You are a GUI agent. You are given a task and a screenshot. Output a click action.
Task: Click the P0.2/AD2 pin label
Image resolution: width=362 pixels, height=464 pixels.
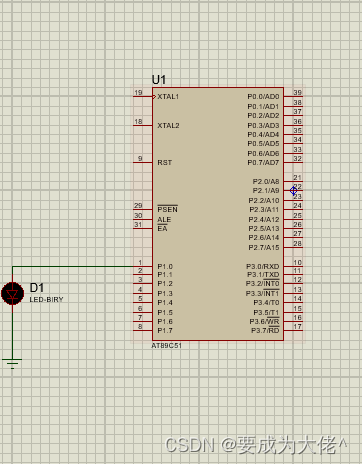(x=263, y=115)
